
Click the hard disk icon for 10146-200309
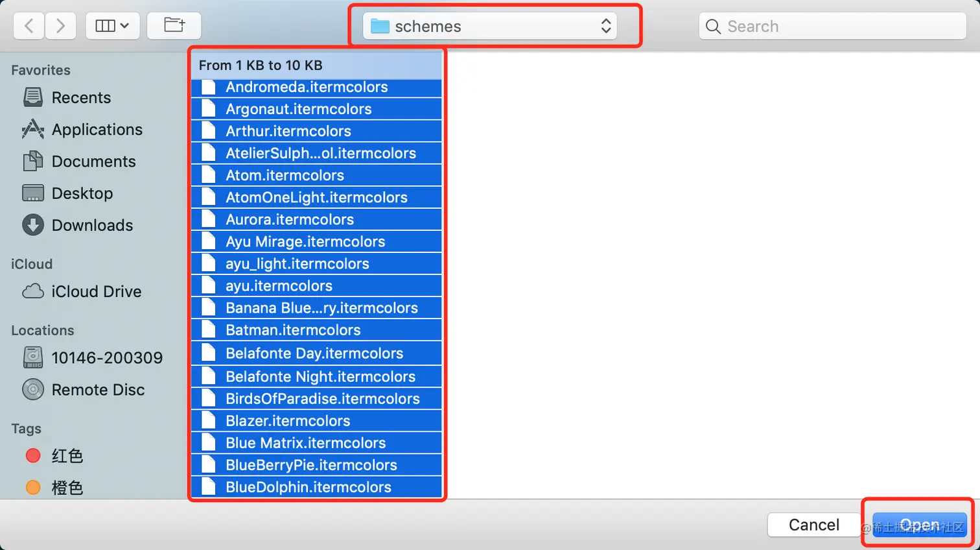(33, 357)
